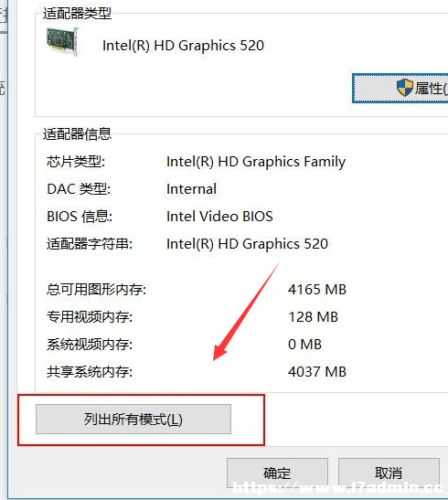Select the adapter name beside the card icon
The image size is (448, 500).
click(183, 46)
